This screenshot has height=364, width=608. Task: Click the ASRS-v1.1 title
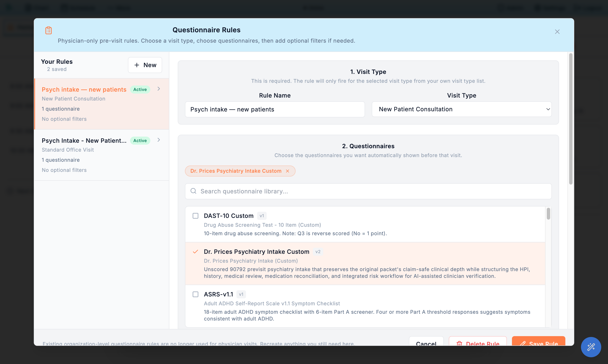pos(218,294)
